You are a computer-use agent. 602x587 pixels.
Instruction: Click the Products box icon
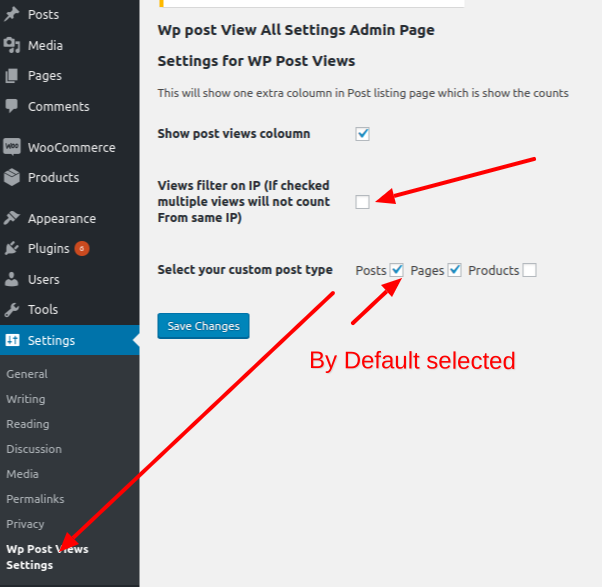point(12,177)
